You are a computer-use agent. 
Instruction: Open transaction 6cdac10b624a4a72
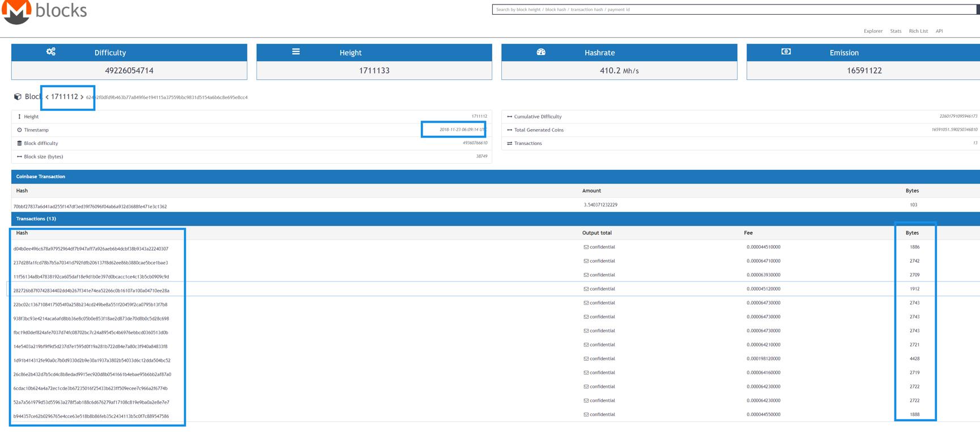pos(90,388)
